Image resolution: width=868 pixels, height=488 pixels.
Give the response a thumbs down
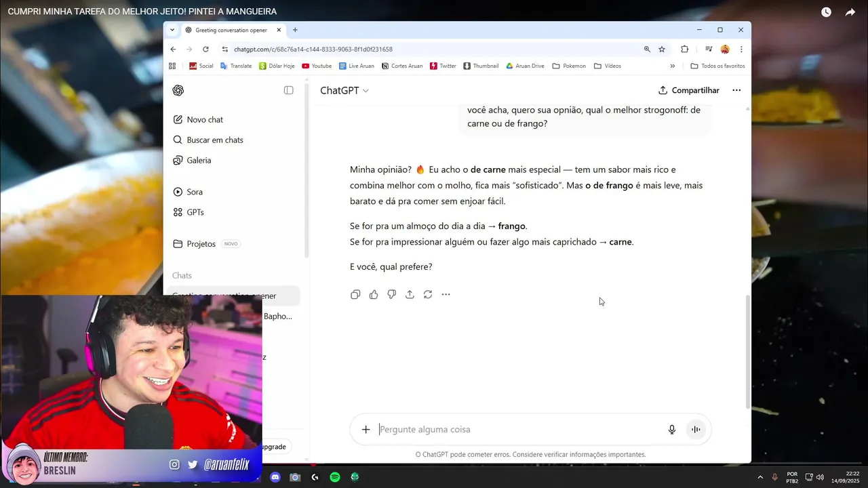pyautogui.click(x=391, y=294)
